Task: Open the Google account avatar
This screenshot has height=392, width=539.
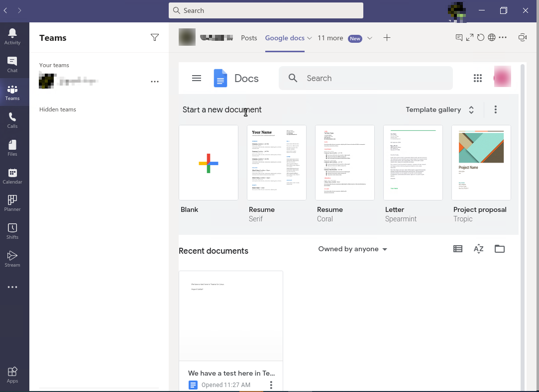Action: click(x=502, y=77)
